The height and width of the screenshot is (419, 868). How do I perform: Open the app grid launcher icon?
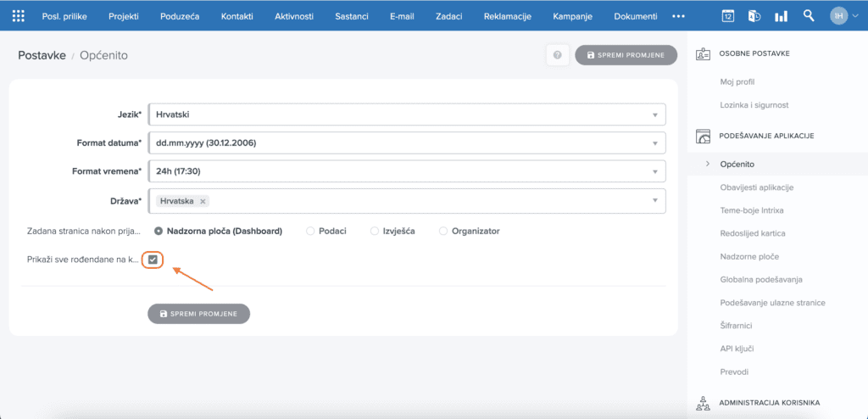pos(19,16)
